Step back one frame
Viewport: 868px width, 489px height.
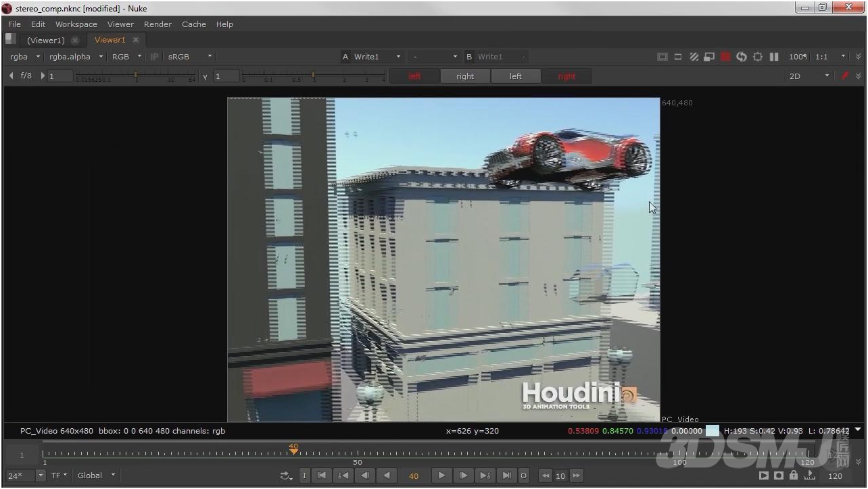tap(365, 475)
